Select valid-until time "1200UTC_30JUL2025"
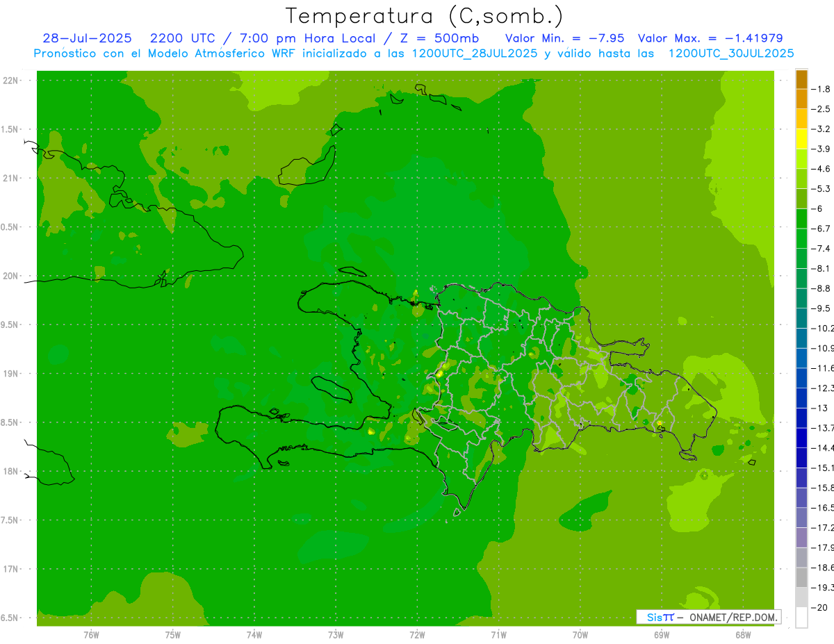This screenshot has height=644, width=834. (731, 53)
